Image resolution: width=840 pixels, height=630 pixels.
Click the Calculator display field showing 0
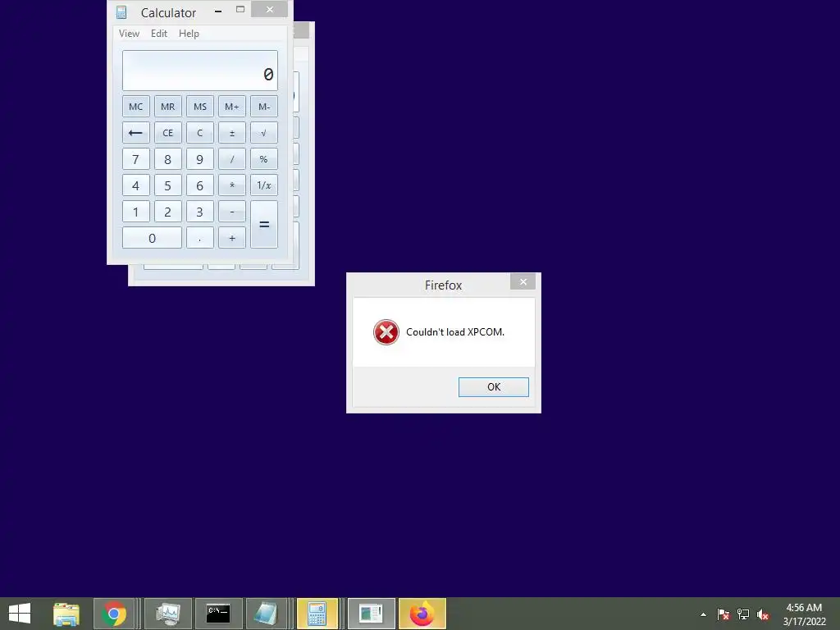point(200,71)
